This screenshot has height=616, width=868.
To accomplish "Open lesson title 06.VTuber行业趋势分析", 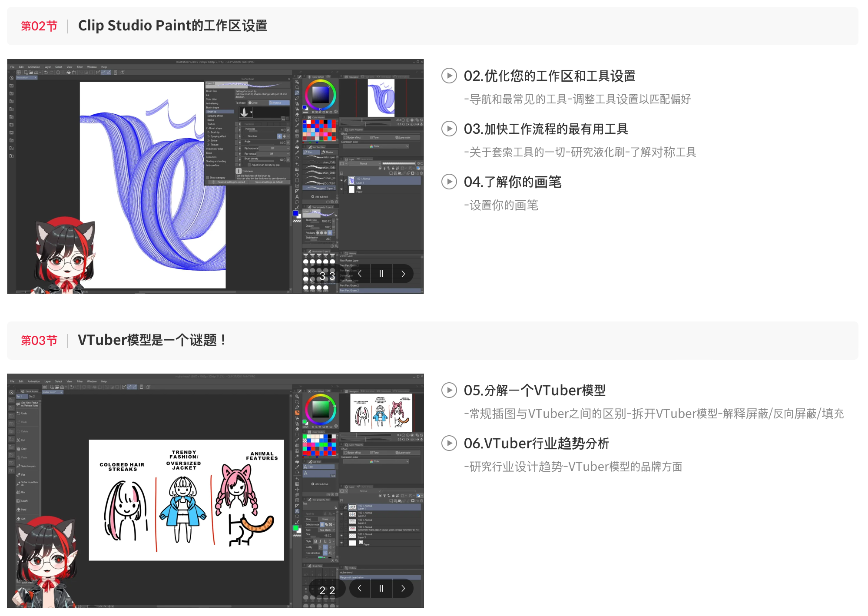I will 536,444.
